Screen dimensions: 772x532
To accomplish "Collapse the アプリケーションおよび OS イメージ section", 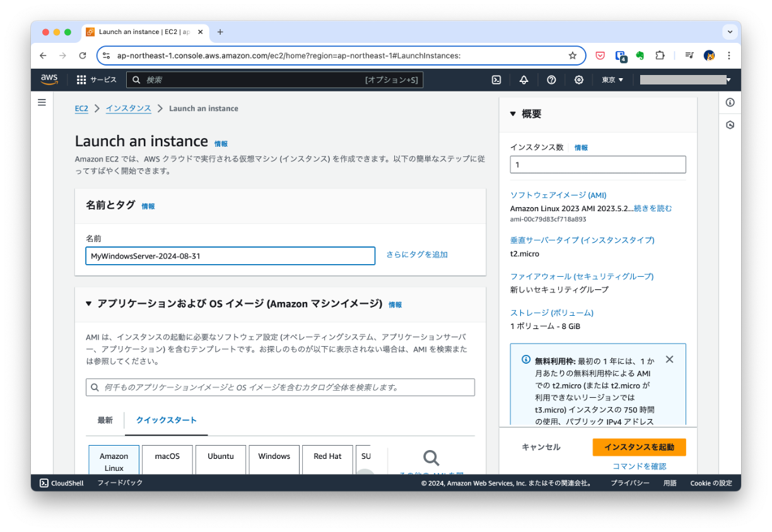I will pos(89,304).
